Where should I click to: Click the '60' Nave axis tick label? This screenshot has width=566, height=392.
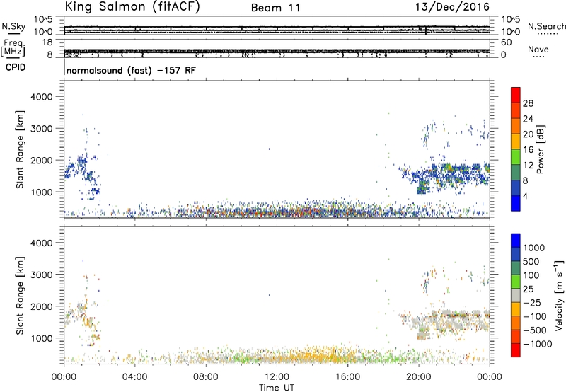pyautogui.click(x=506, y=42)
